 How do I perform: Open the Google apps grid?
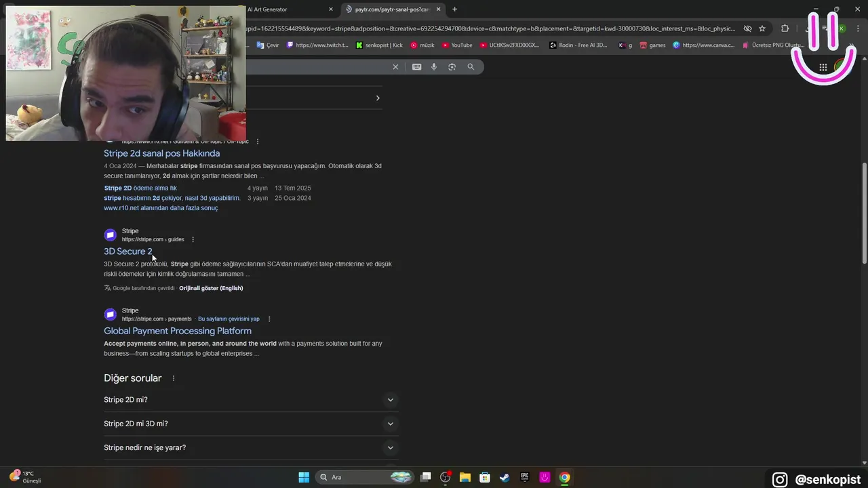(823, 67)
